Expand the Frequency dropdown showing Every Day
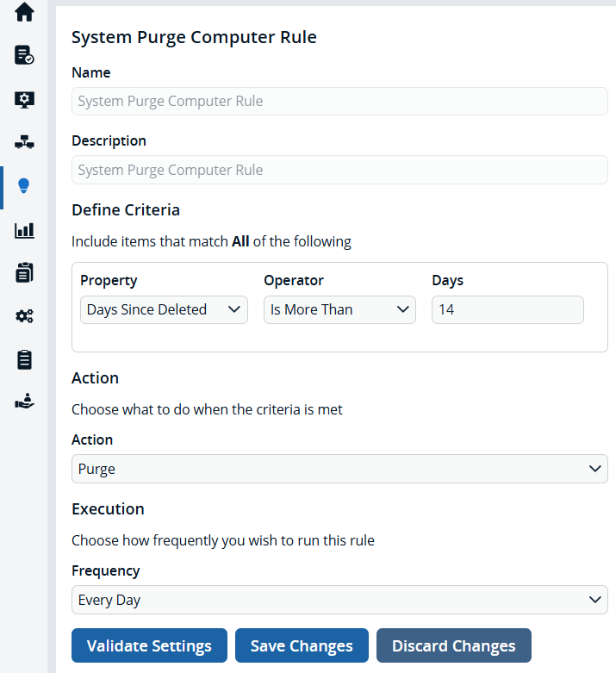The image size is (616, 673). (x=339, y=600)
